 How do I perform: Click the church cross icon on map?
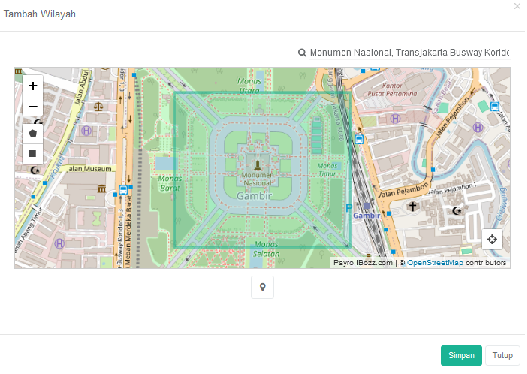tap(412, 206)
